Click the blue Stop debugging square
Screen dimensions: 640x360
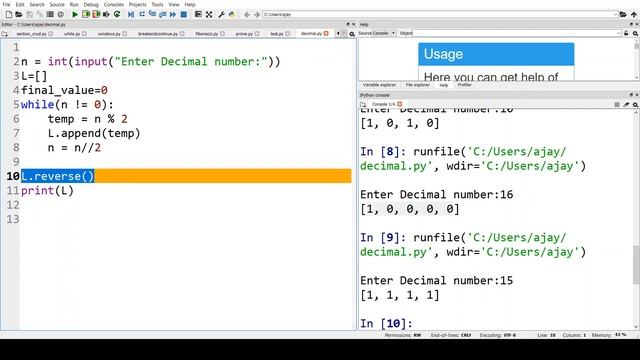tap(184, 14)
